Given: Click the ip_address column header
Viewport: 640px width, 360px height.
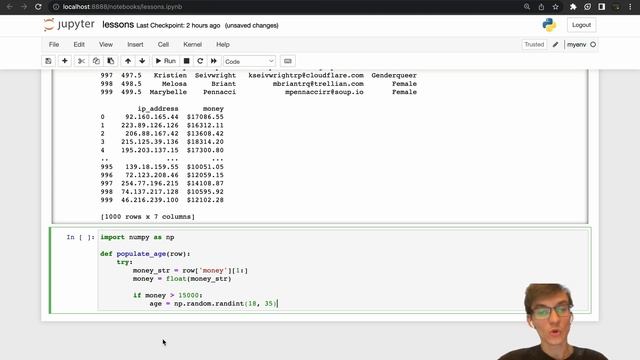Looking at the screenshot, I should tap(158, 109).
